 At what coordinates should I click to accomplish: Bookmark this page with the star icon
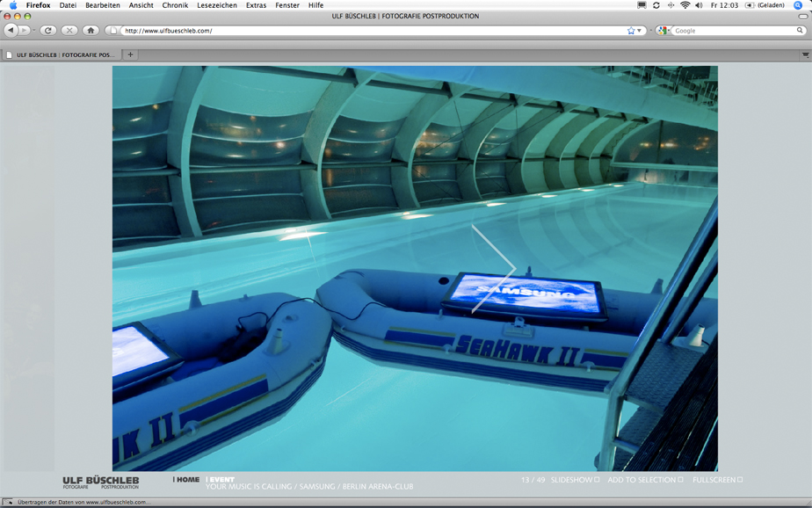coord(631,31)
